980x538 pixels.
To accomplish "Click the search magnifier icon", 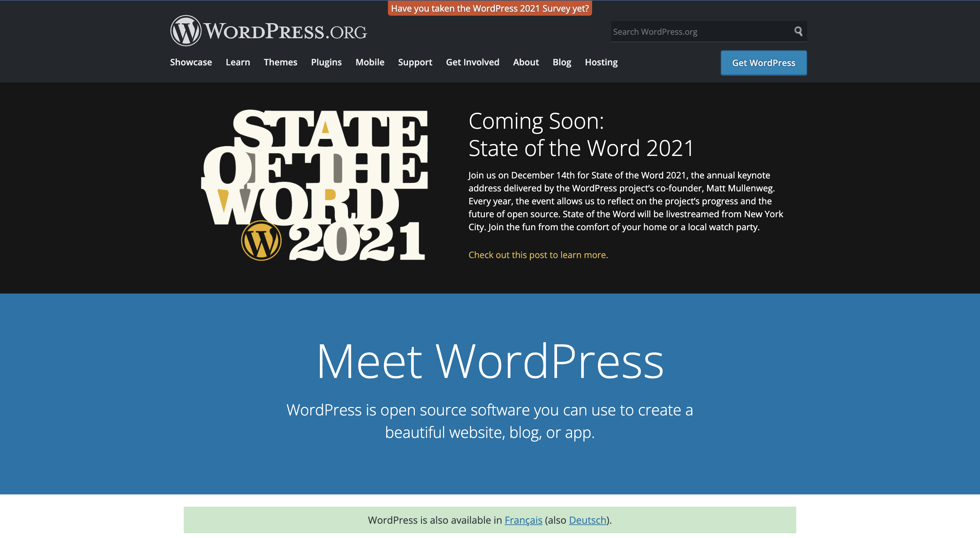I will [x=798, y=31].
